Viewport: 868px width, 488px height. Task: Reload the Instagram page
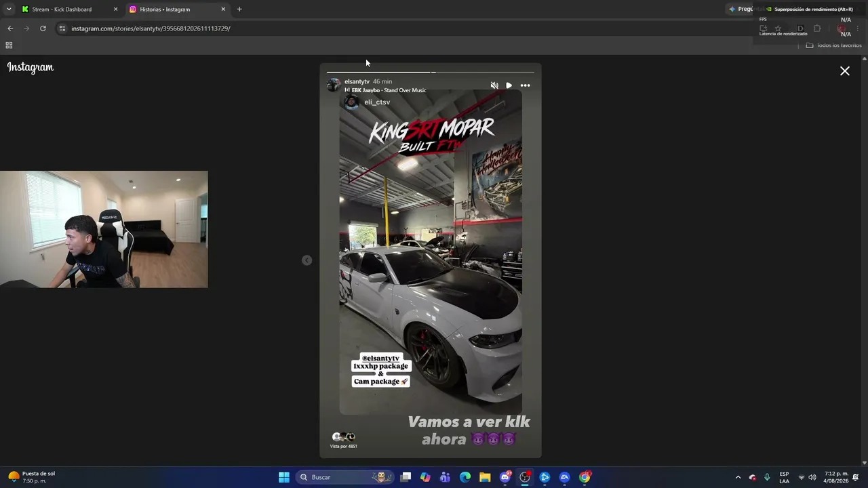pos(43,28)
